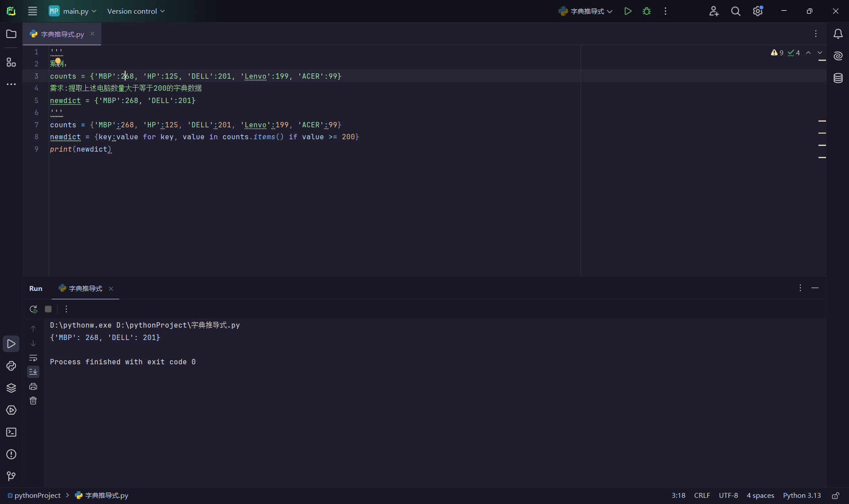849x504 pixels.
Task: Switch to the 字典推导式 Run tab
Action: point(85,288)
